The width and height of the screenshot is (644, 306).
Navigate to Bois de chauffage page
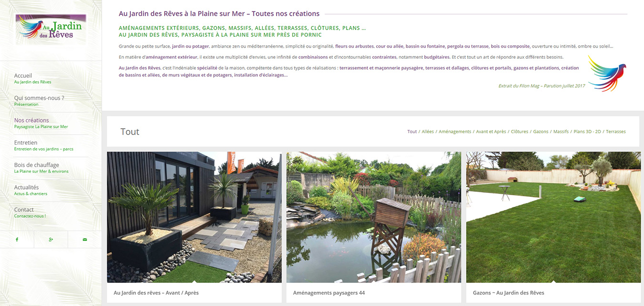pos(42,168)
